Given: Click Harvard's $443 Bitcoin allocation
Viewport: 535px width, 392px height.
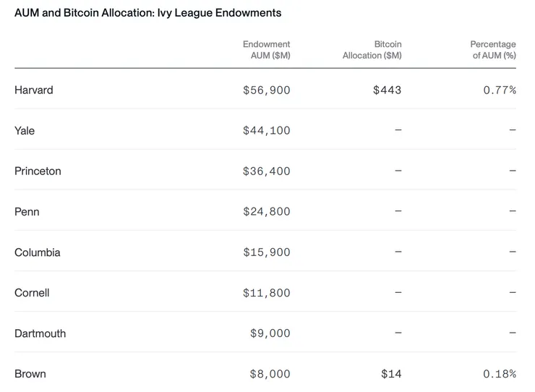Looking at the screenshot, I should click(x=387, y=90).
